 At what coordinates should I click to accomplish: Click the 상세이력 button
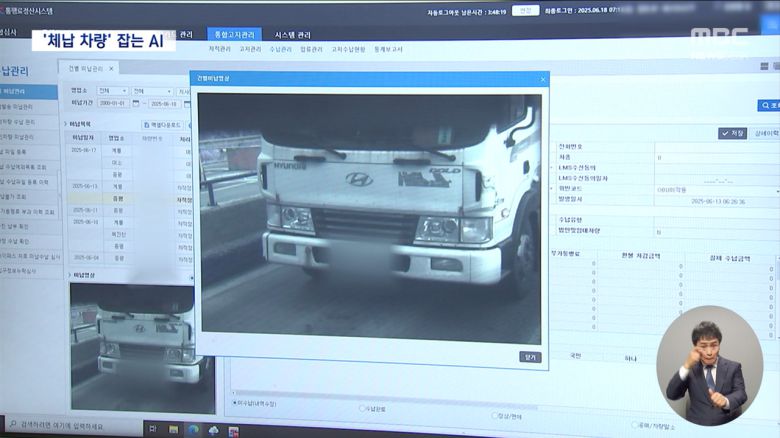click(766, 134)
